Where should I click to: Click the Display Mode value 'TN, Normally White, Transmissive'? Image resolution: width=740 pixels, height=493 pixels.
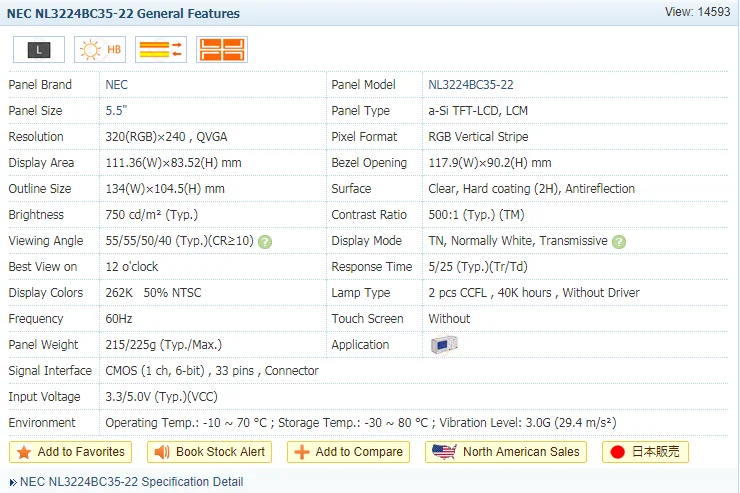(x=518, y=241)
